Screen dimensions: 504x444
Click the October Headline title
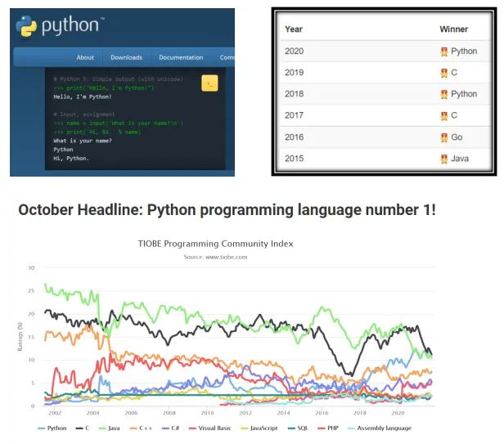(227, 210)
